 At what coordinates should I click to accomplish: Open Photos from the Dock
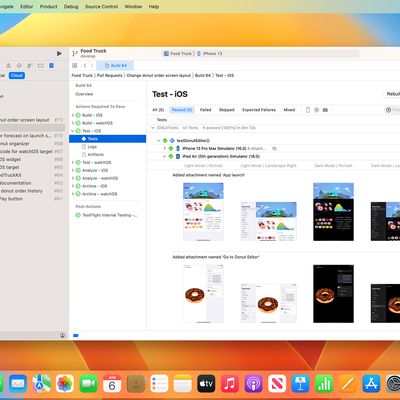(x=65, y=383)
